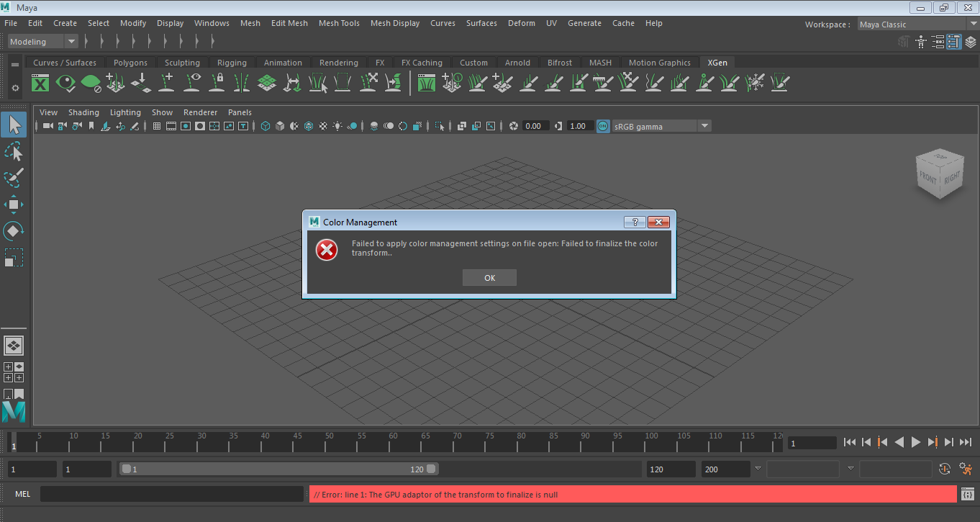Screen dimensions: 980x522
Task: Click the XGen add guide plus icon
Action: pyautogui.click(x=167, y=83)
